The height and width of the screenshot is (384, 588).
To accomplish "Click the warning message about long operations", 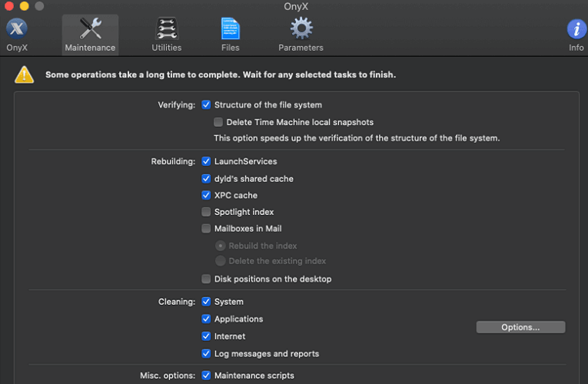I will tap(221, 74).
